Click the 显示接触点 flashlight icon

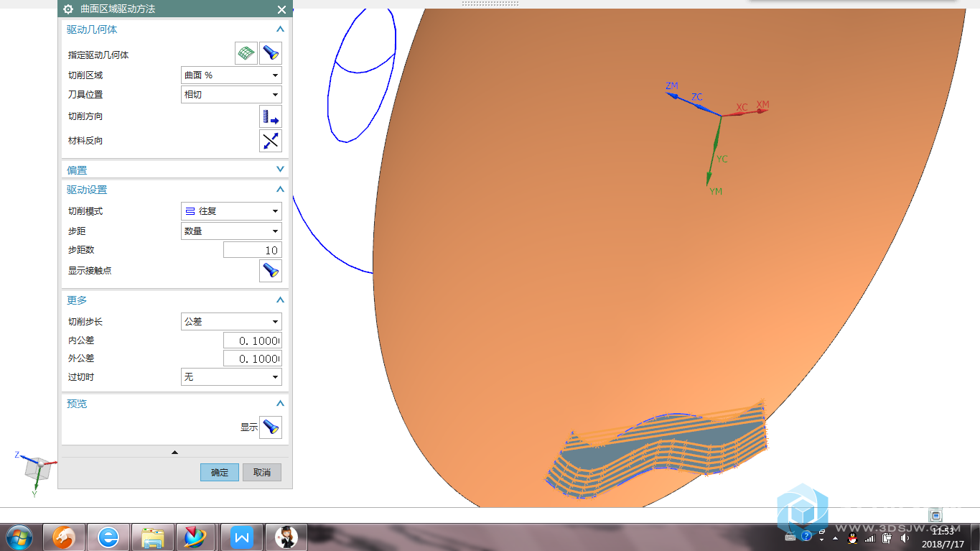tap(271, 271)
